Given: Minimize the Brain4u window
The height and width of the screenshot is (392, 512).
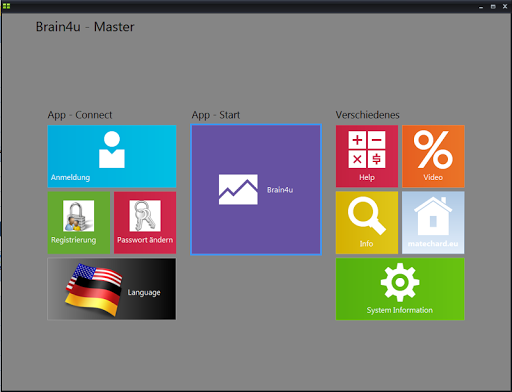Looking at the screenshot, I should [x=481, y=7].
